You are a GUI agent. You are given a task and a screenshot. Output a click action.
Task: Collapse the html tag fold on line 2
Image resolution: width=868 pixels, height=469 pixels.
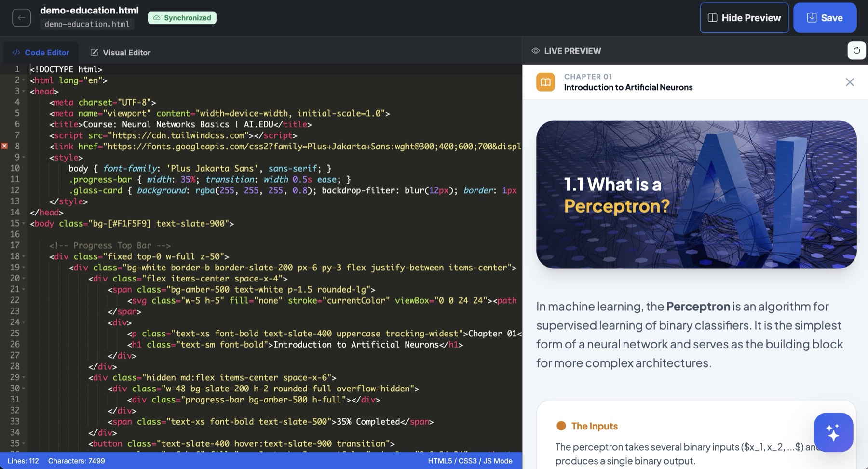point(24,80)
